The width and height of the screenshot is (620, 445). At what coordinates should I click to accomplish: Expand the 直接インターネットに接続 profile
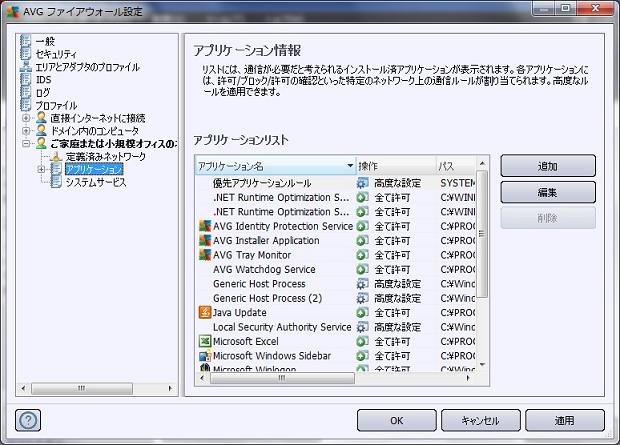[26, 118]
